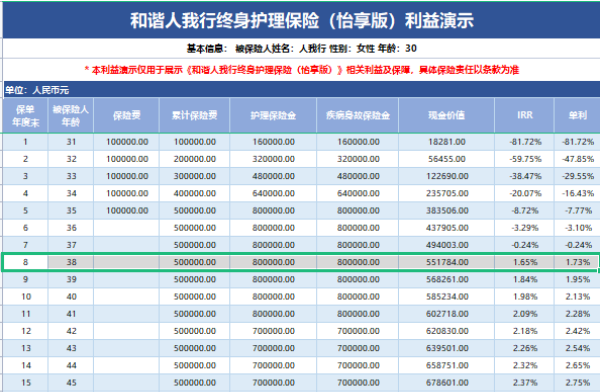The width and height of the screenshot is (600, 392).
Task: Click IRR cell 1.98%
Action: 525,297
